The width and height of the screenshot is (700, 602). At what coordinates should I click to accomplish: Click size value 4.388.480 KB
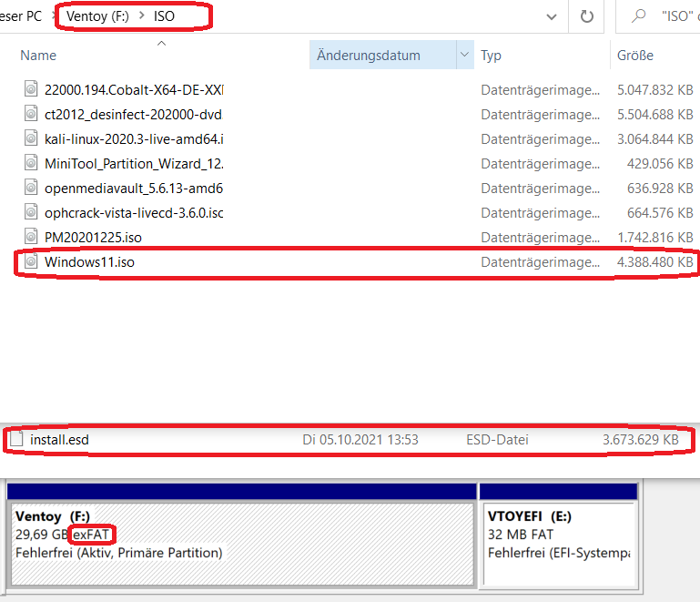(654, 262)
